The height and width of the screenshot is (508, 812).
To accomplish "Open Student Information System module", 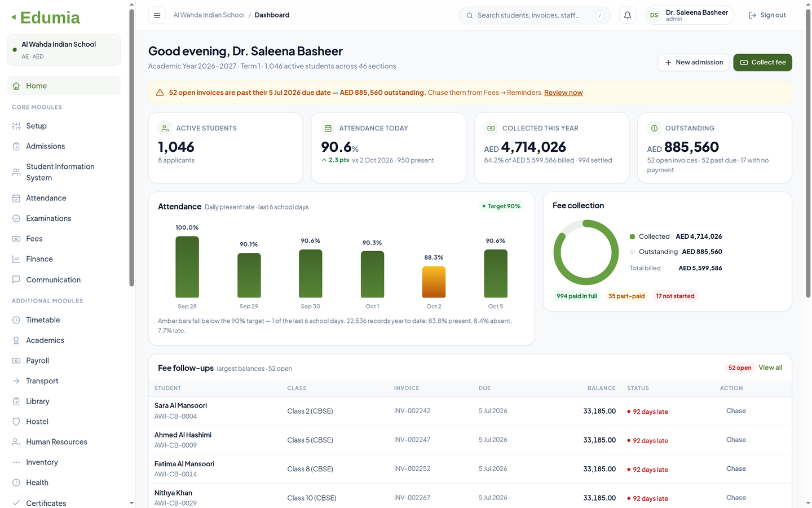I will click(64, 172).
